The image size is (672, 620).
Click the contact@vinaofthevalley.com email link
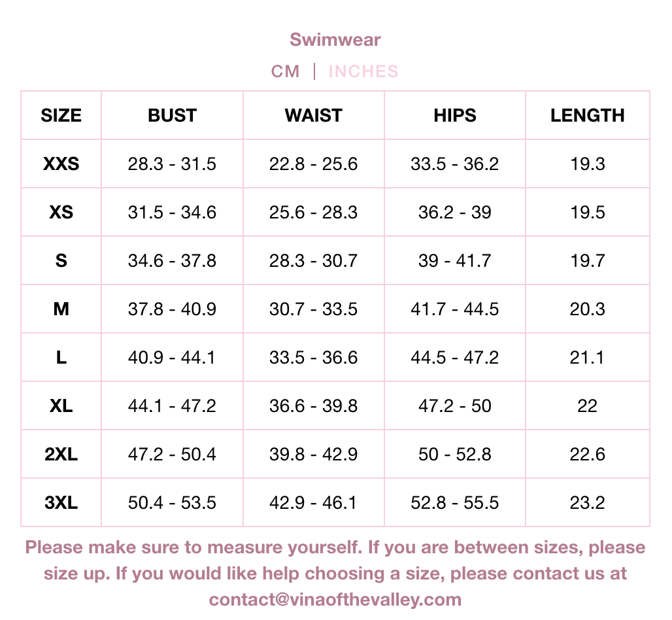335,599
